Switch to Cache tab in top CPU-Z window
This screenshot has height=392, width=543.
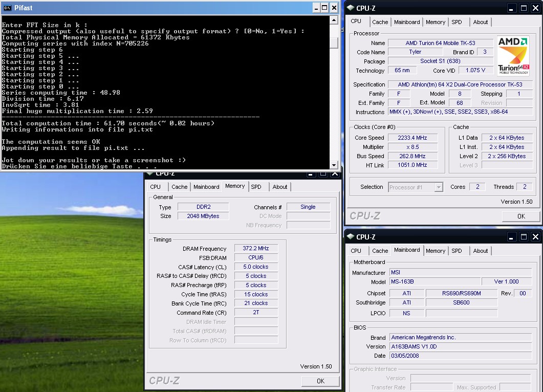380,22
